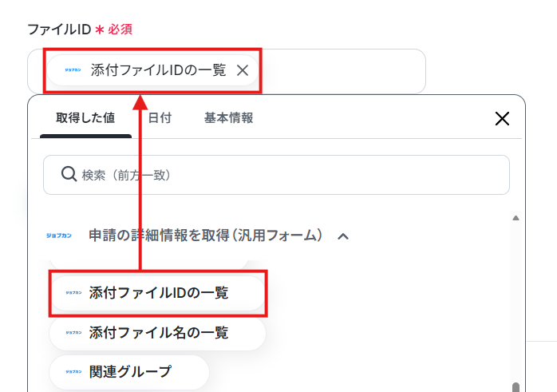This screenshot has height=392, width=557.
Task: Collapse the 申請の詳細情報を取得 section chevron
Action: (343, 236)
